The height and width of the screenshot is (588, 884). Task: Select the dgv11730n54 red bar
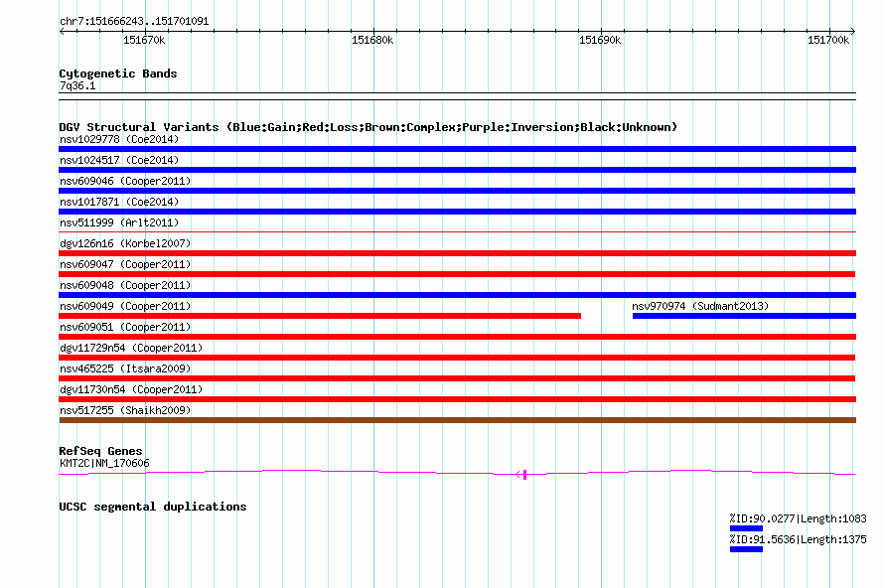tap(457, 399)
